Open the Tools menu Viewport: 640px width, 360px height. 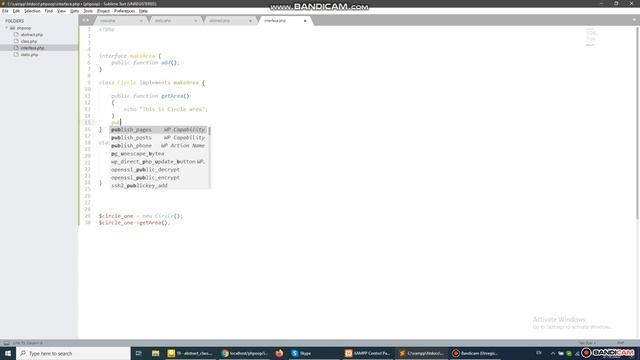(88, 11)
